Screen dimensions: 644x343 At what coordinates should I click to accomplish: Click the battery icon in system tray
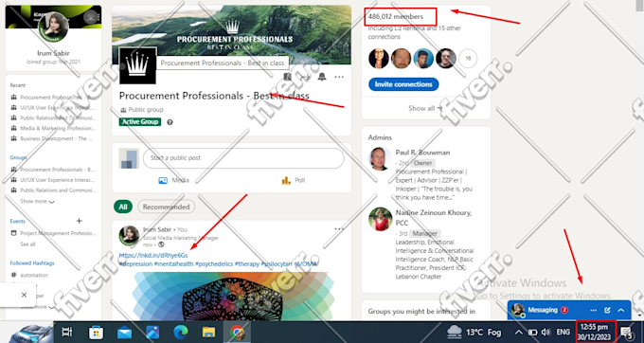tap(532, 333)
